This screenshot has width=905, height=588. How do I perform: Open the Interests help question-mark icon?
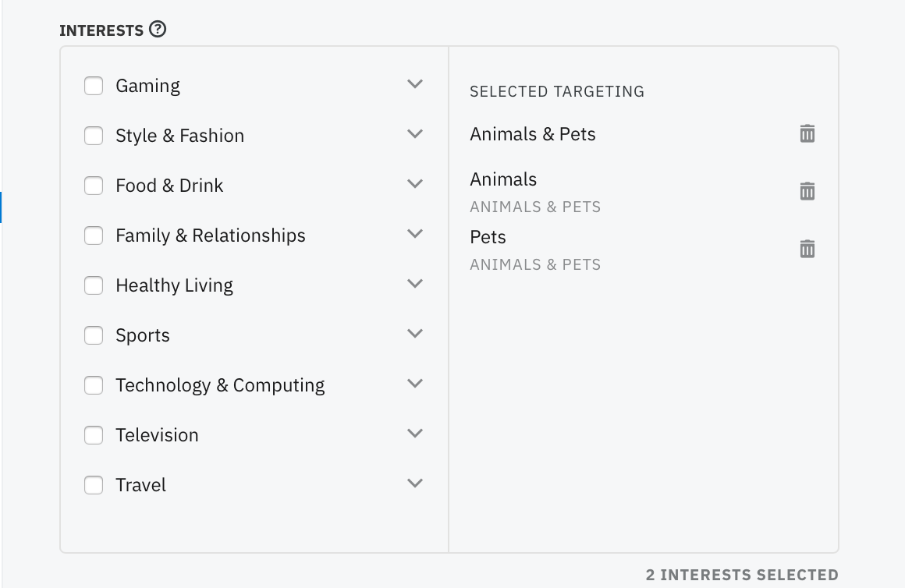click(x=158, y=29)
